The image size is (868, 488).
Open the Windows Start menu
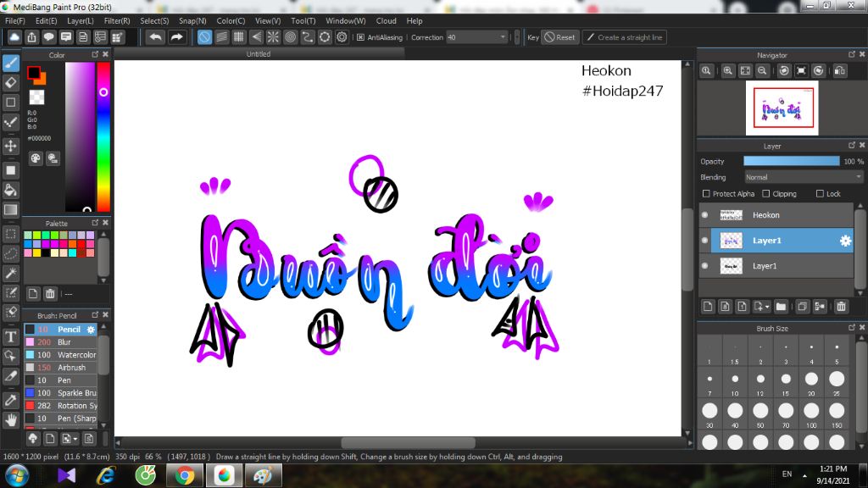(x=17, y=475)
